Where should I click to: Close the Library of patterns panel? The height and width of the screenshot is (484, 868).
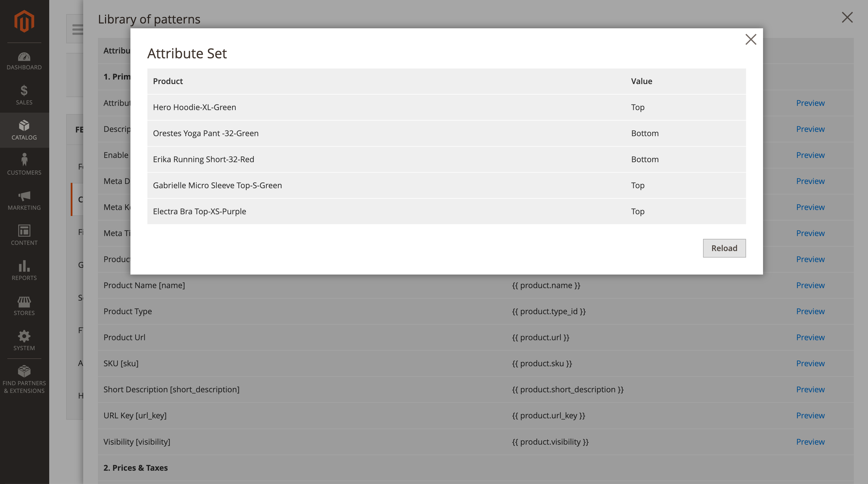[x=847, y=17]
